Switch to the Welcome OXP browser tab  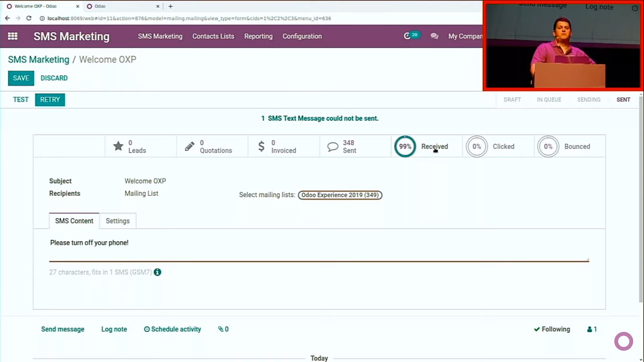coord(42,6)
